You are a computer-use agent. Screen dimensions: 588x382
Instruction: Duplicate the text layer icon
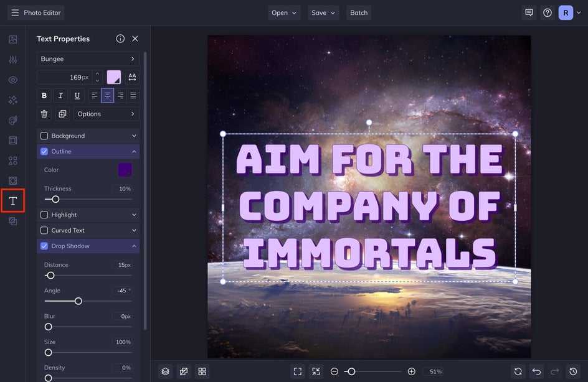coord(62,114)
